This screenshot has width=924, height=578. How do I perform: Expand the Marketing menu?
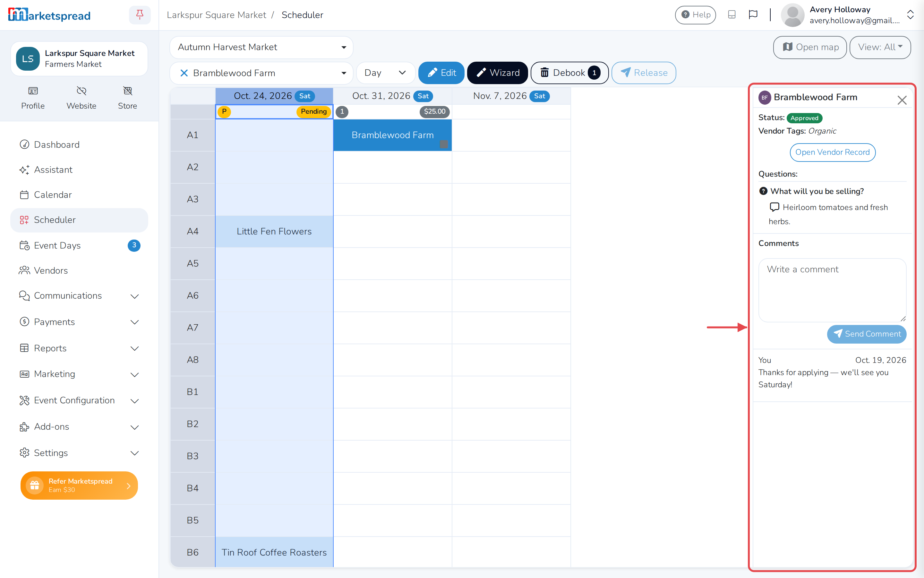79,374
